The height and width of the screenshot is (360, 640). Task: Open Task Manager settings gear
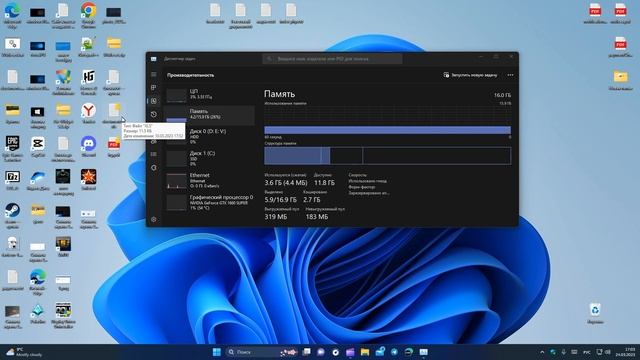pos(154,219)
